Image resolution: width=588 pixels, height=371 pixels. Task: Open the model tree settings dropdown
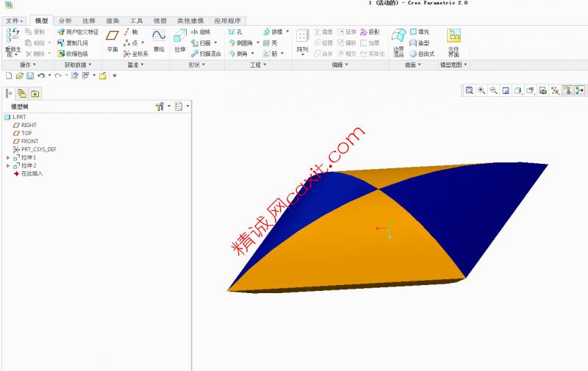tap(162, 107)
